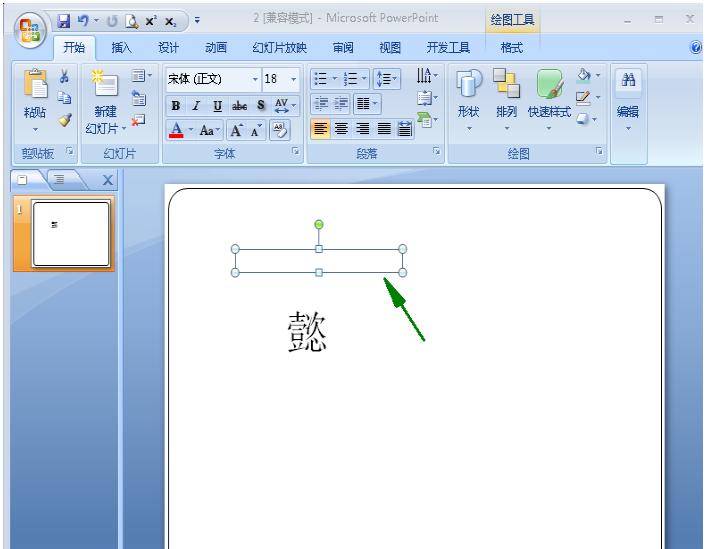Customize the quick access toolbar

click(x=197, y=20)
